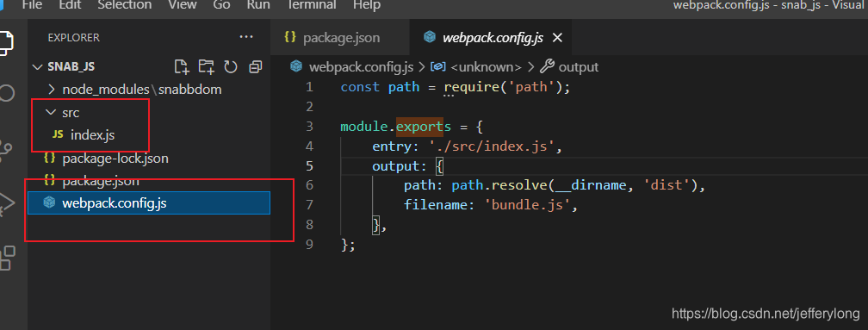Select webpack.config.js in the file tree

pyautogui.click(x=149, y=203)
